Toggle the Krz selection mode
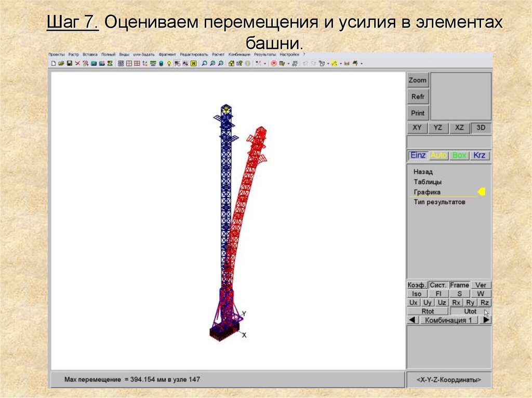532x398 pixels. 480,155
